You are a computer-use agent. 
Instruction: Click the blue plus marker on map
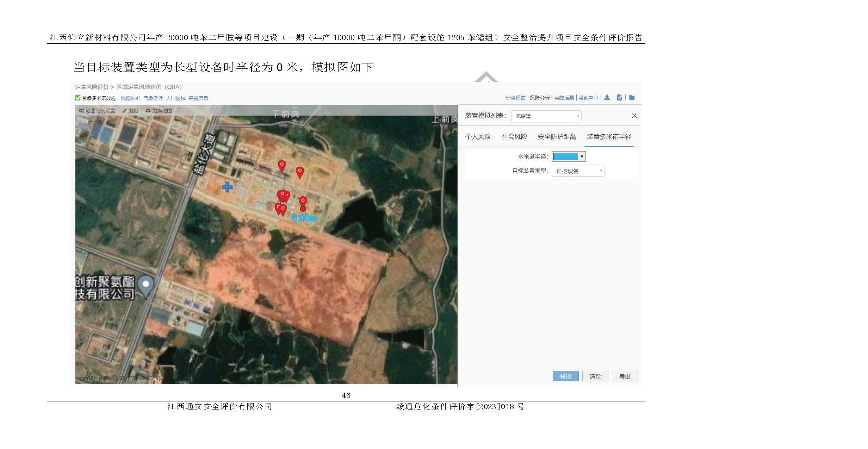click(227, 187)
